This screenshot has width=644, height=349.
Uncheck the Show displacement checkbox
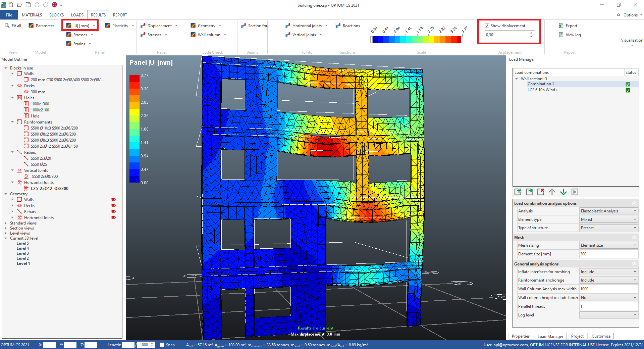click(x=487, y=26)
